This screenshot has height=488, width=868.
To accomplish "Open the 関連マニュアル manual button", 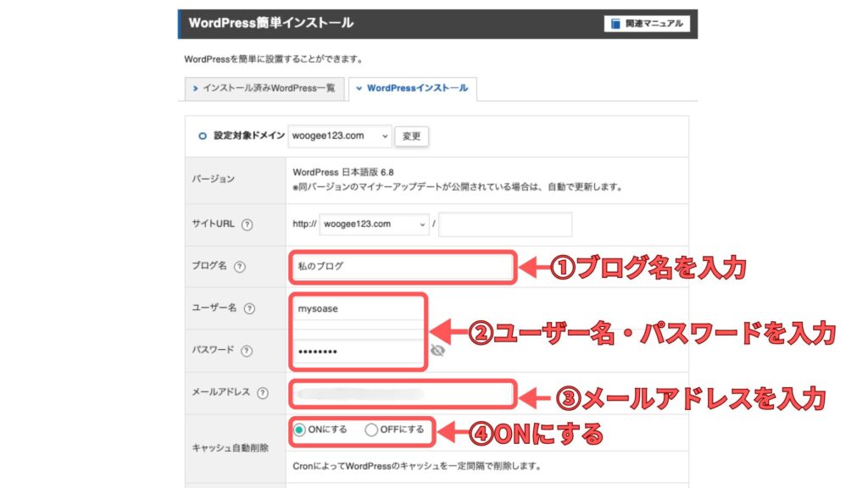I will [647, 24].
